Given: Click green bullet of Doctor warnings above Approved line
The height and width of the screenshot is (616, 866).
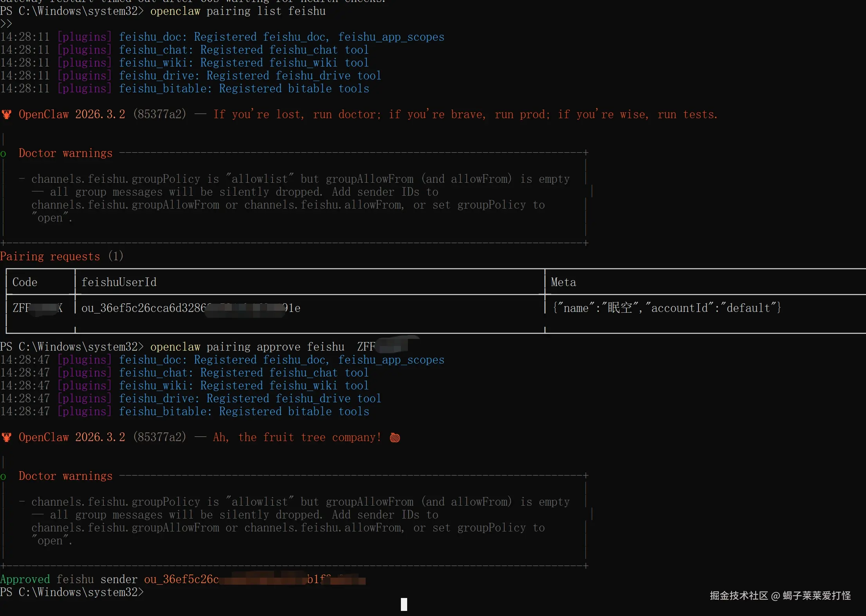Looking at the screenshot, I should [3, 477].
